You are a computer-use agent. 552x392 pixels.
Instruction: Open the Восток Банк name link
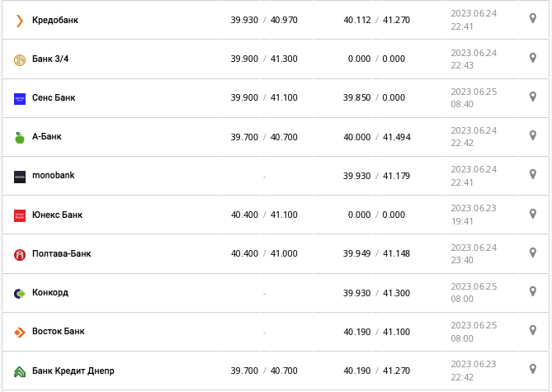(x=59, y=332)
